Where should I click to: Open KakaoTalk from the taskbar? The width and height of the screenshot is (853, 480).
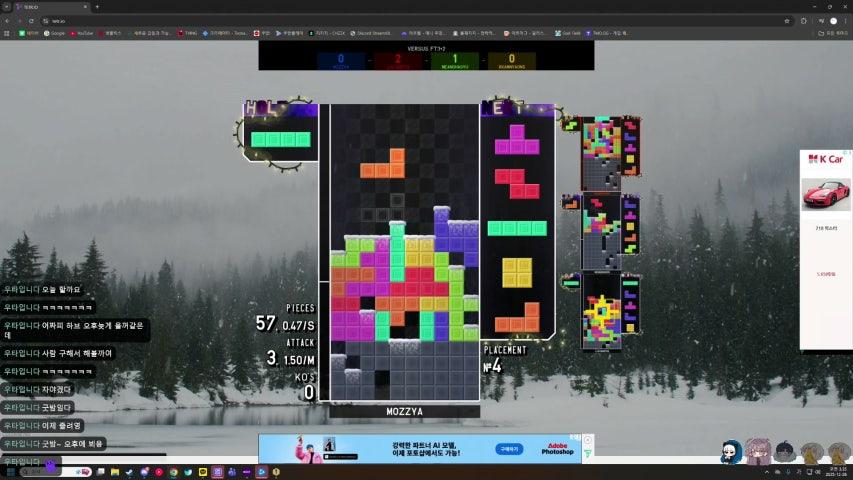point(203,472)
